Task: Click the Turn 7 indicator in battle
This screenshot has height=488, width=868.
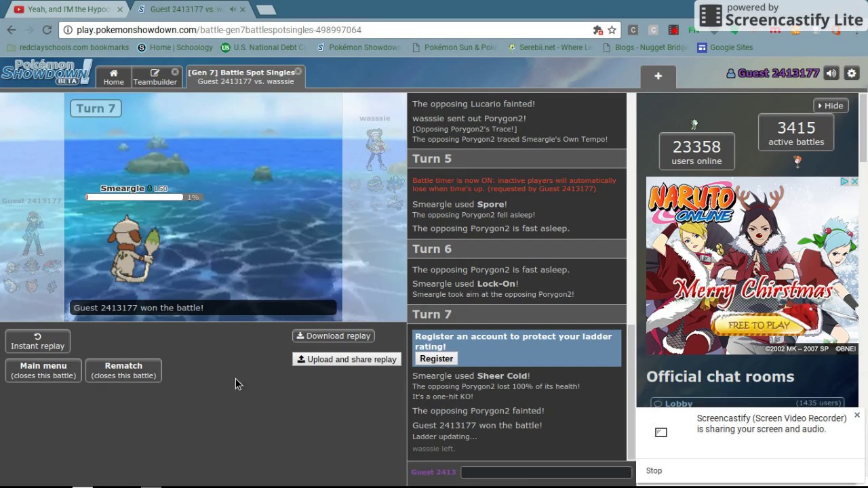Action: 96,108
